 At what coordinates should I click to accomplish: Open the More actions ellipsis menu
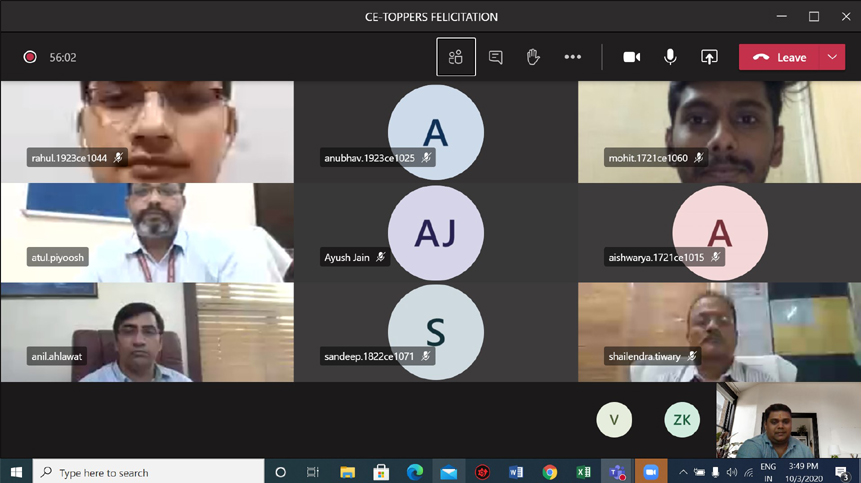coord(572,57)
